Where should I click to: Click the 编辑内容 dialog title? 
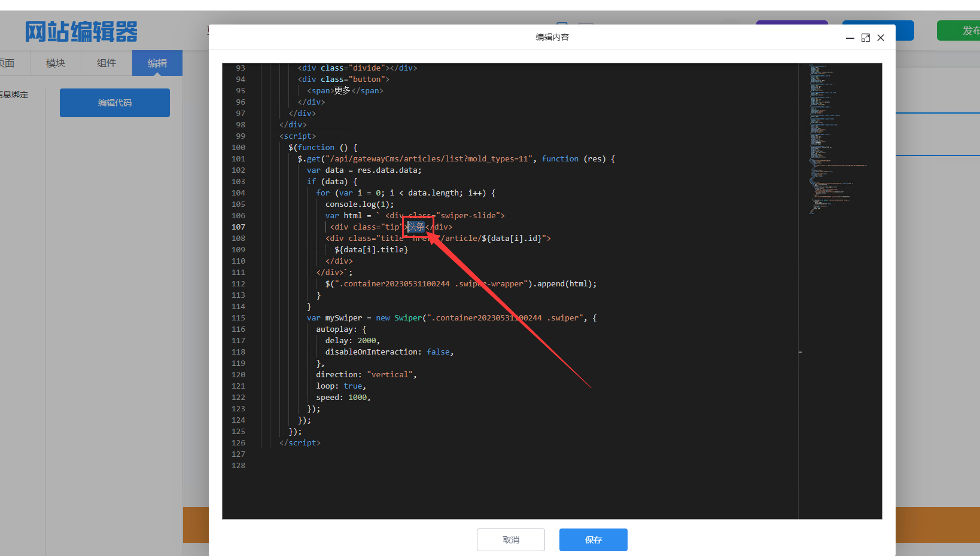tap(552, 37)
